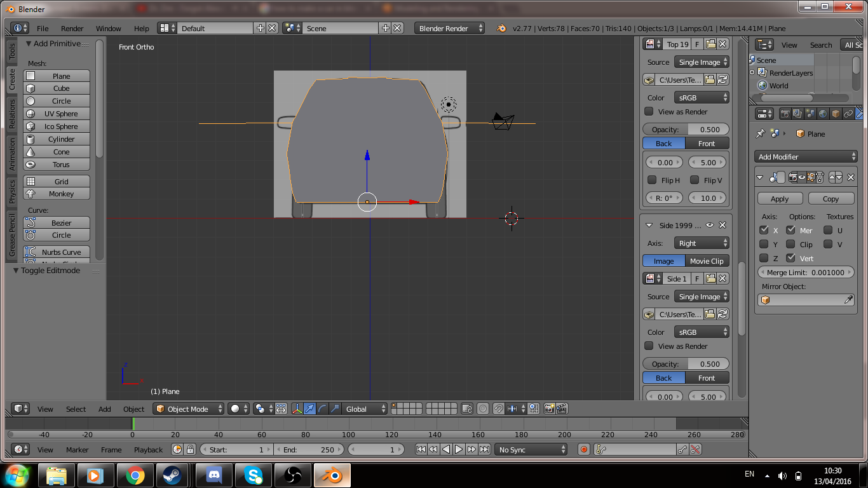The width and height of the screenshot is (868, 488).
Task: Open the world properties globe tab
Action: (824, 114)
